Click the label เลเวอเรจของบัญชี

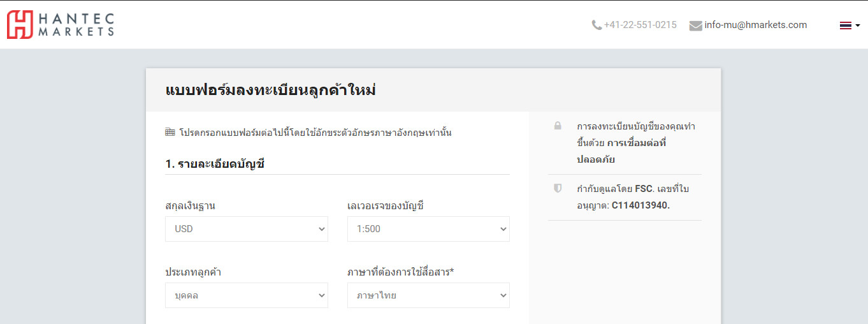(386, 206)
